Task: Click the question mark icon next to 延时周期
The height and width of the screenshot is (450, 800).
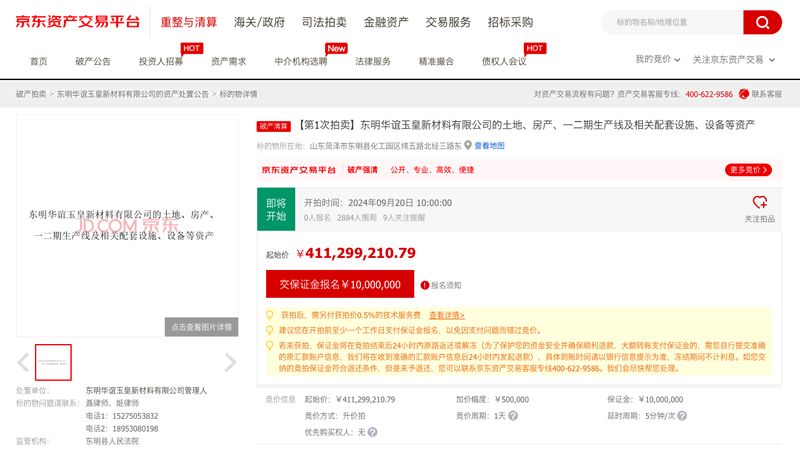Action: pos(682,416)
